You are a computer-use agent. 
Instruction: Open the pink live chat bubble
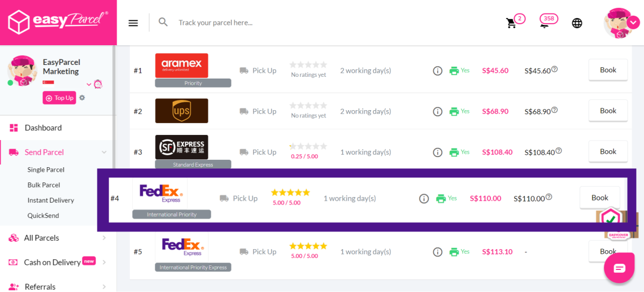point(619,268)
